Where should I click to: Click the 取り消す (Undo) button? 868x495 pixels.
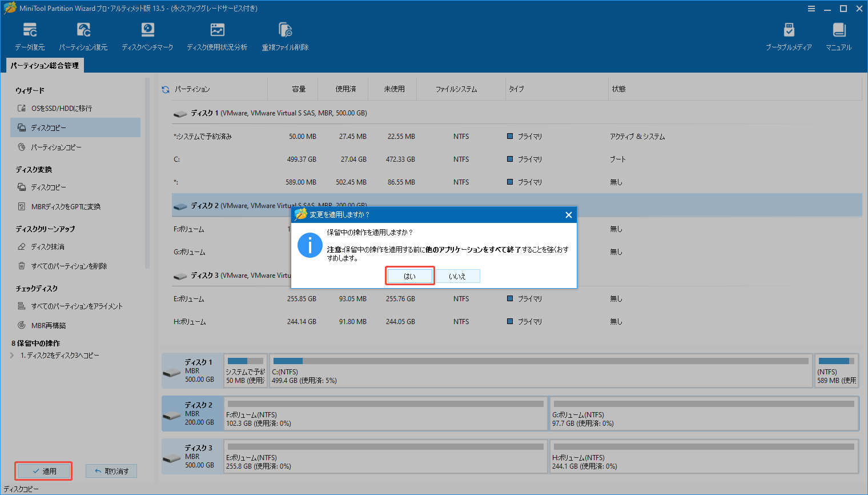pyautogui.click(x=111, y=470)
